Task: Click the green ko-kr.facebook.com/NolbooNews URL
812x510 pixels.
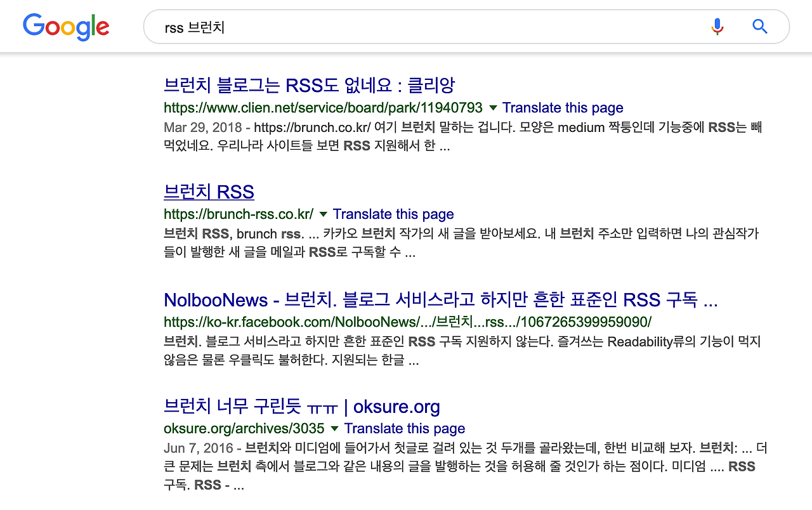Action: (407, 321)
